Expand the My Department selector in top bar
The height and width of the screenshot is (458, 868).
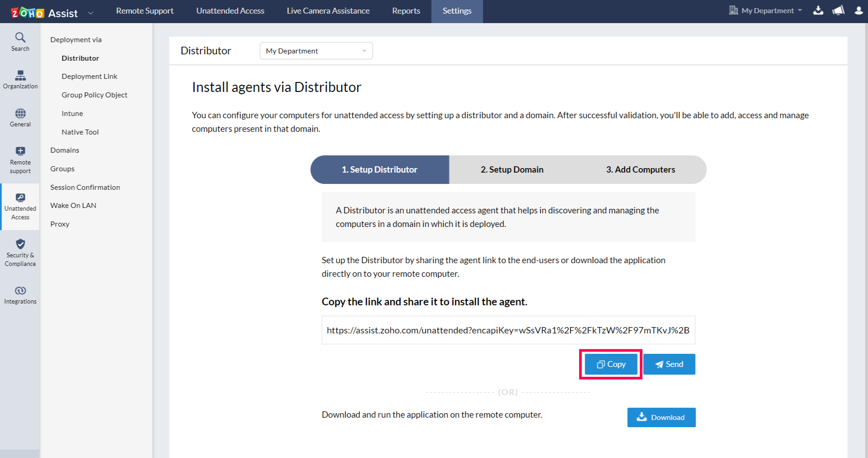point(765,10)
